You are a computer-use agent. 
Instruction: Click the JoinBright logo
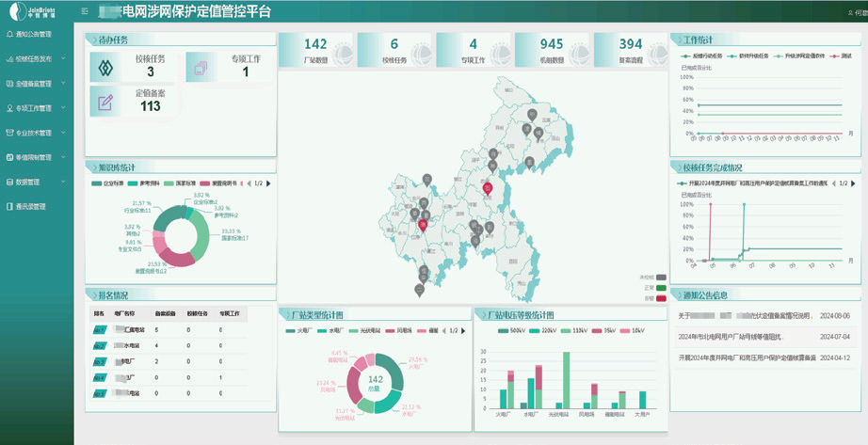[36, 12]
